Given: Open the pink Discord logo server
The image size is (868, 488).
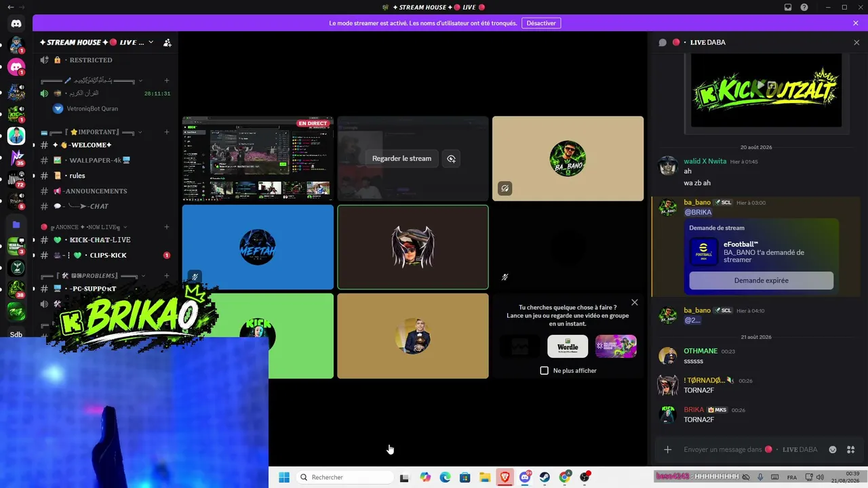Looking at the screenshot, I should pyautogui.click(x=16, y=67).
